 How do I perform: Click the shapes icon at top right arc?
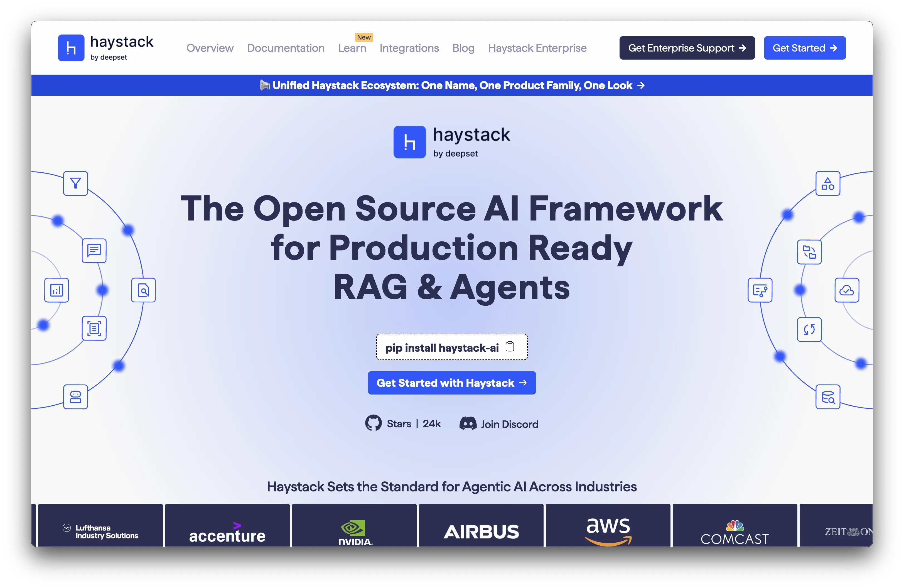pyautogui.click(x=828, y=183)
